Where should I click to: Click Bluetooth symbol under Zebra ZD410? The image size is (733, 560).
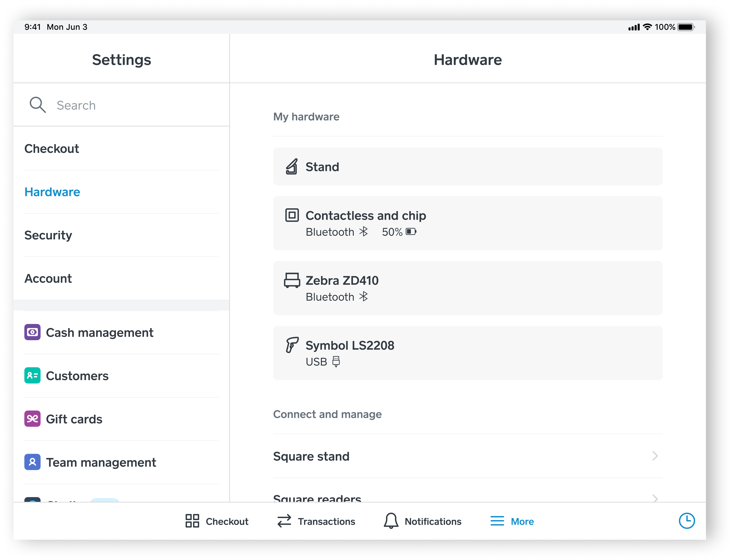pos(363,296)
